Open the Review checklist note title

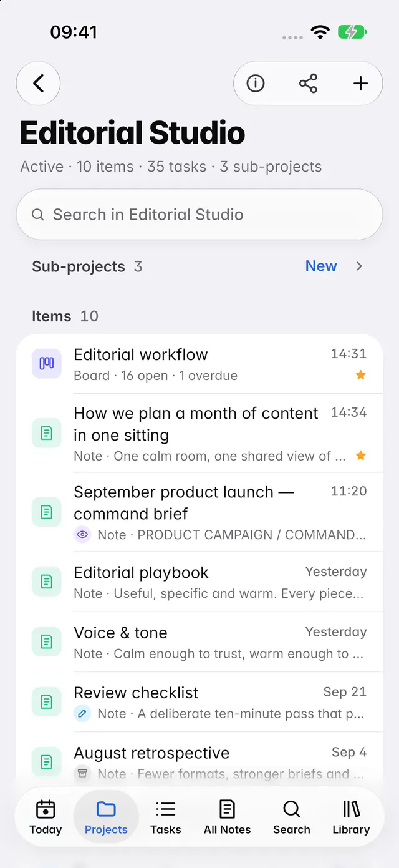[136, 693]
